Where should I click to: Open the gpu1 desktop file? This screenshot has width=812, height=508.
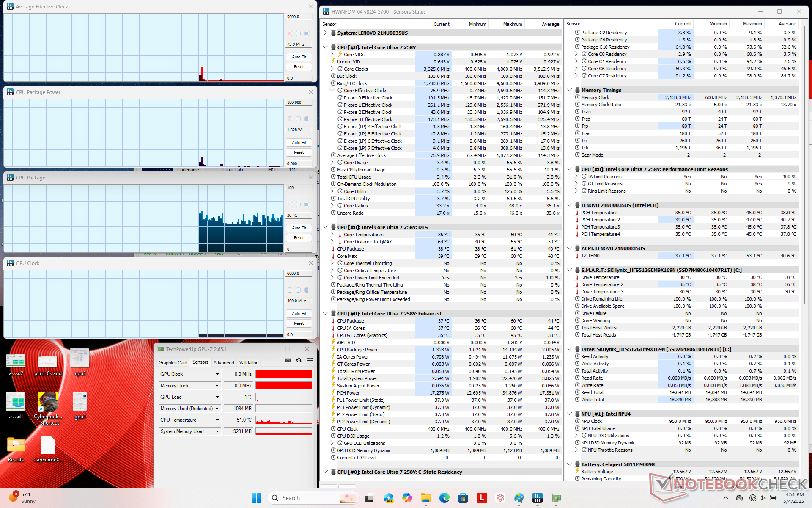click(80, 406)
